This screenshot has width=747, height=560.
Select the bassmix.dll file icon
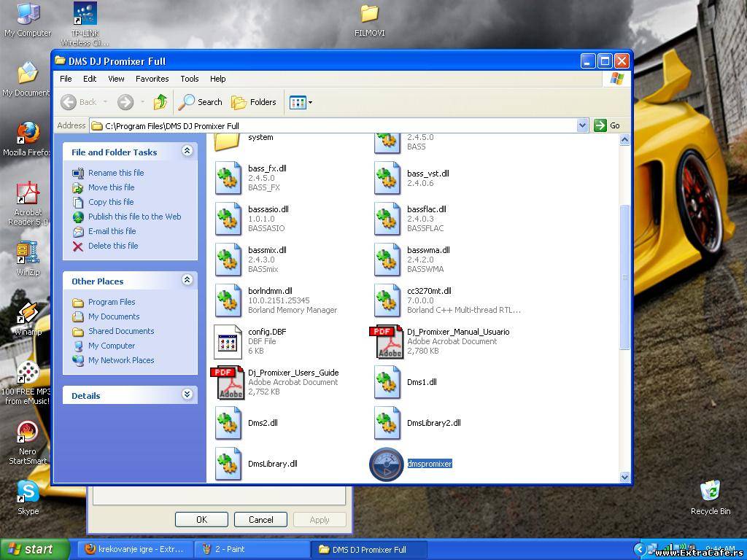[228, 260]
